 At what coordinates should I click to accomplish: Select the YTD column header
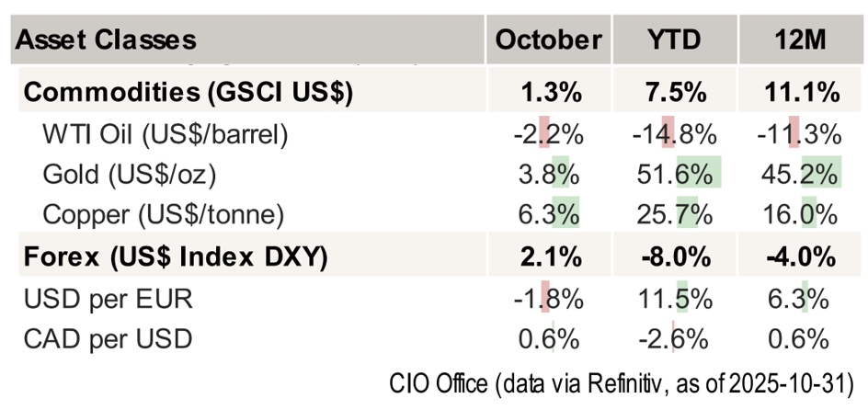tap(673, 40)
